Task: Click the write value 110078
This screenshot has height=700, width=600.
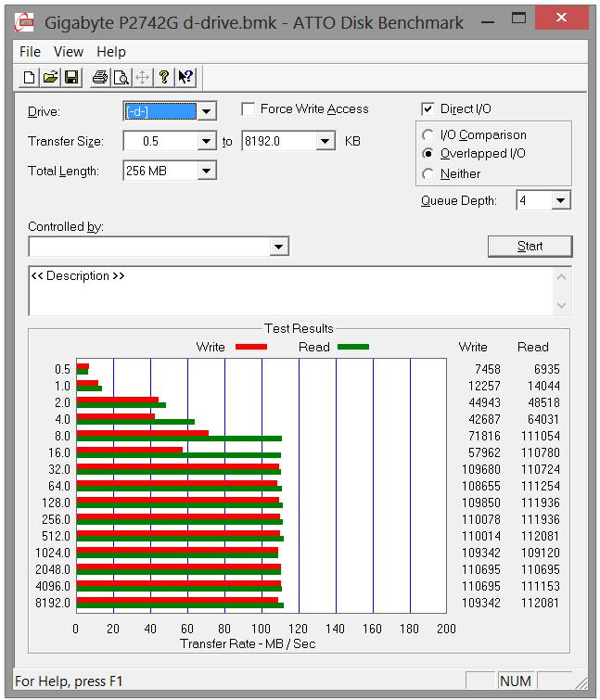Action: pos(481,519)
